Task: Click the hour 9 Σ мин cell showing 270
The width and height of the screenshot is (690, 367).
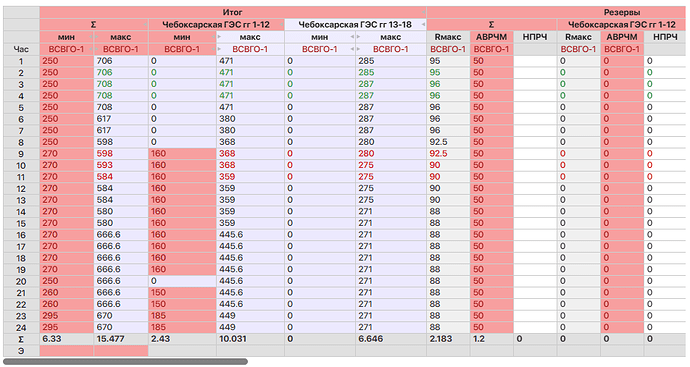Action: [x=66, y=154]
